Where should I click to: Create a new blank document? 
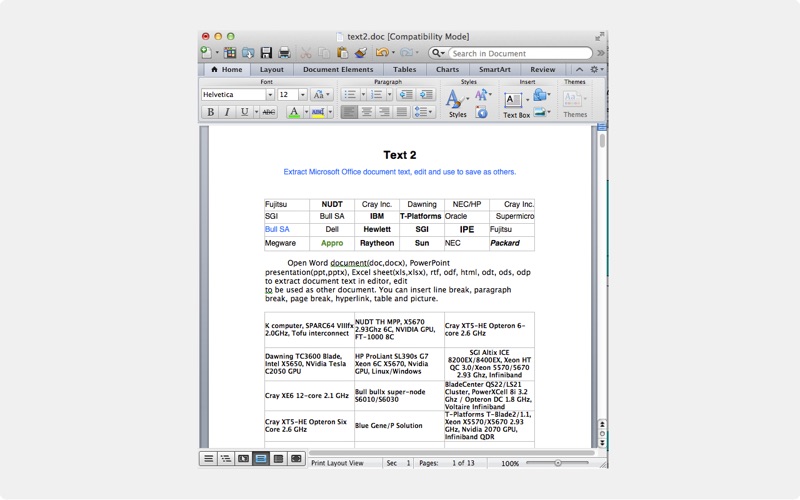pyautogui.click(x=206, y=53)
